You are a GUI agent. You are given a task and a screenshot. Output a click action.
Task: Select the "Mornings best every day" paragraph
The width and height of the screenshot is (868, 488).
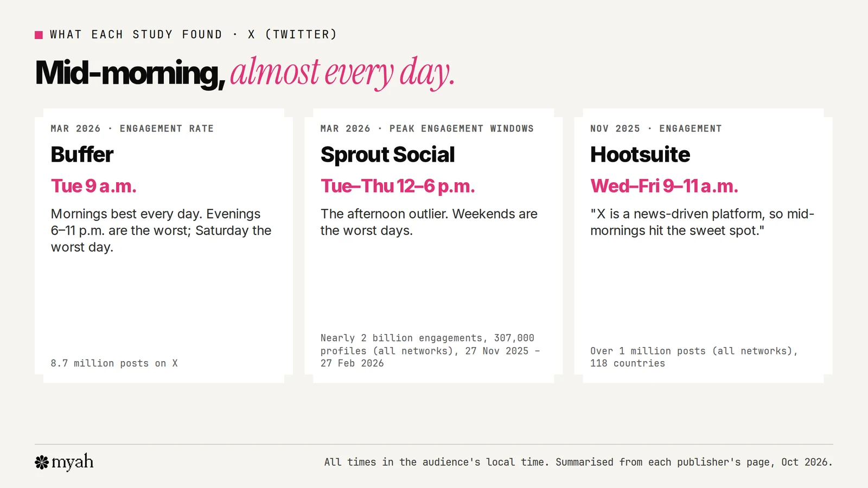[x=161, y=230]
